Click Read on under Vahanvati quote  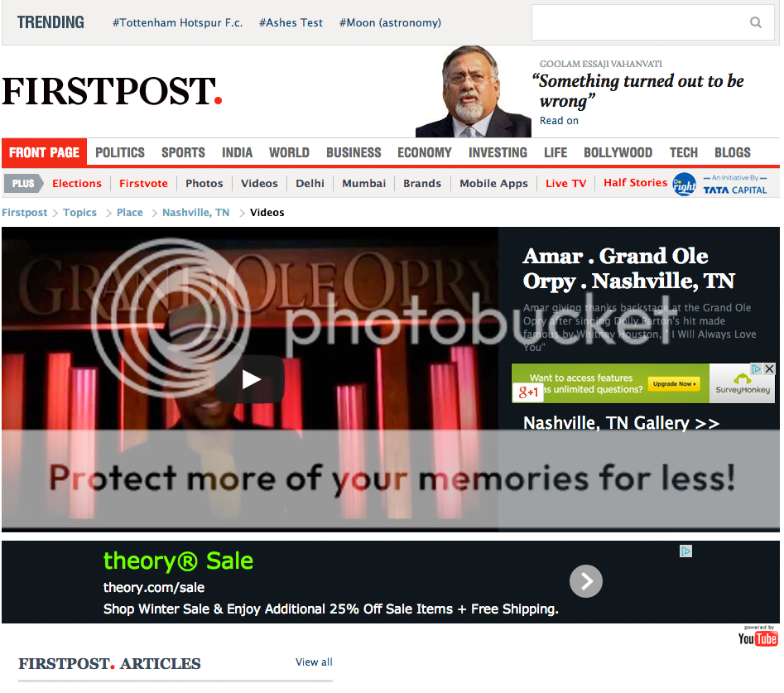tap(559, 121)
